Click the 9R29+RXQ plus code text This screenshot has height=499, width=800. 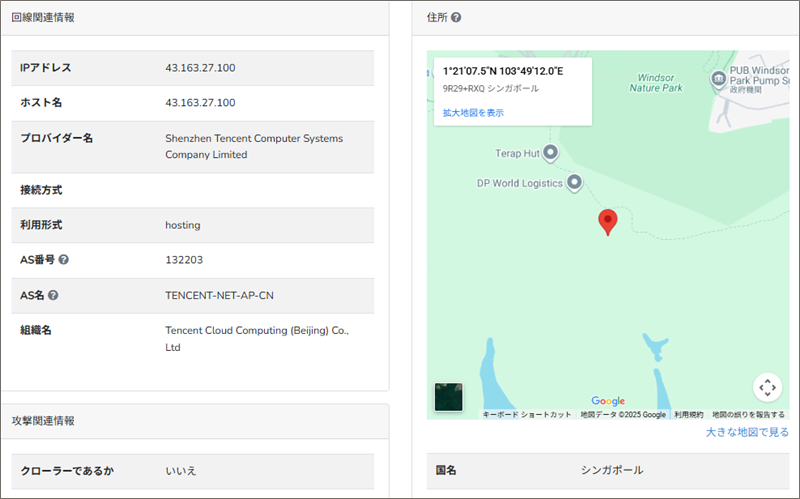point(464,88)
